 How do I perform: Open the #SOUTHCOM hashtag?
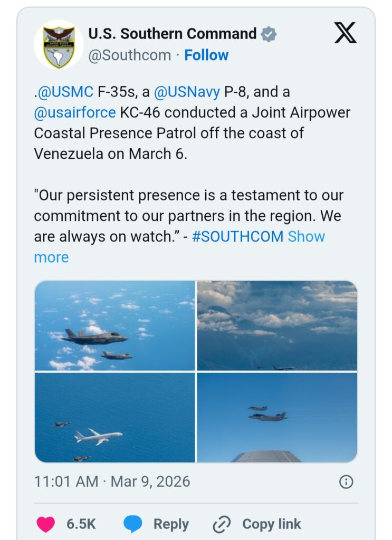coord(238,237)
